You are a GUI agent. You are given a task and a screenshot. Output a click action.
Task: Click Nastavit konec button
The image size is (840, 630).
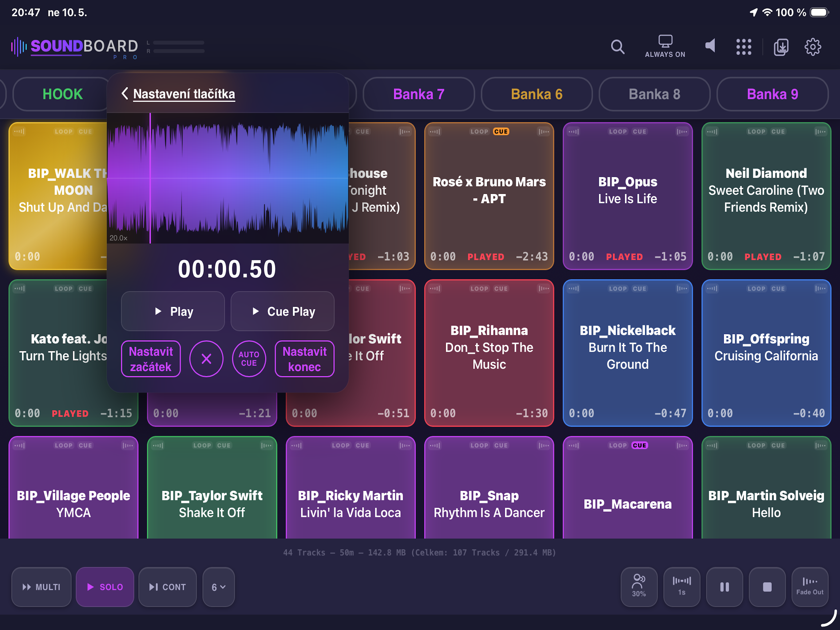pyautogui.click(x=305, y=359)
